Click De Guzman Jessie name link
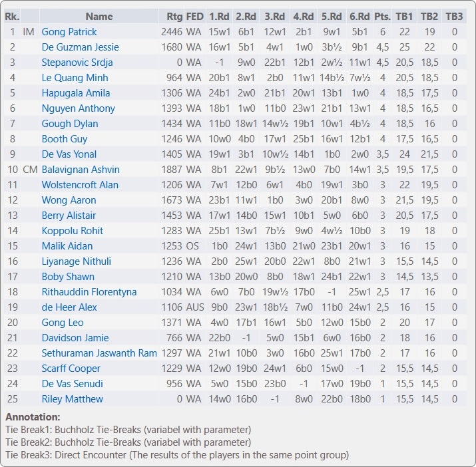 point(80,47)
